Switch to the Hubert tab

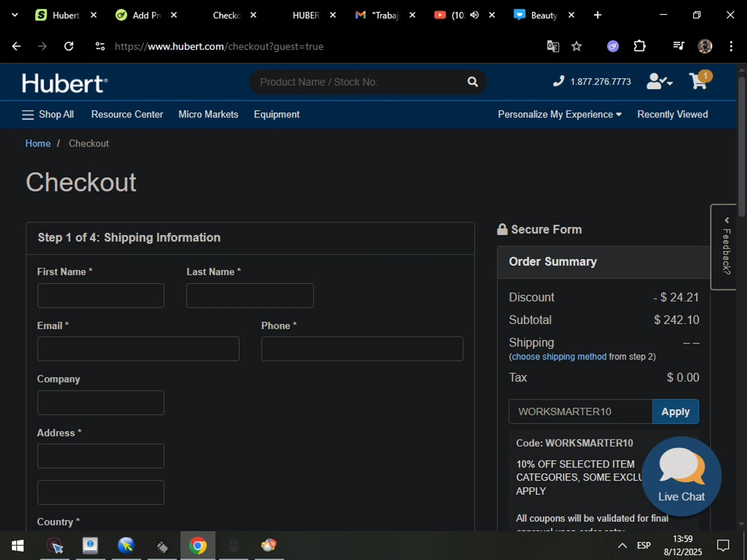[65, 15]
